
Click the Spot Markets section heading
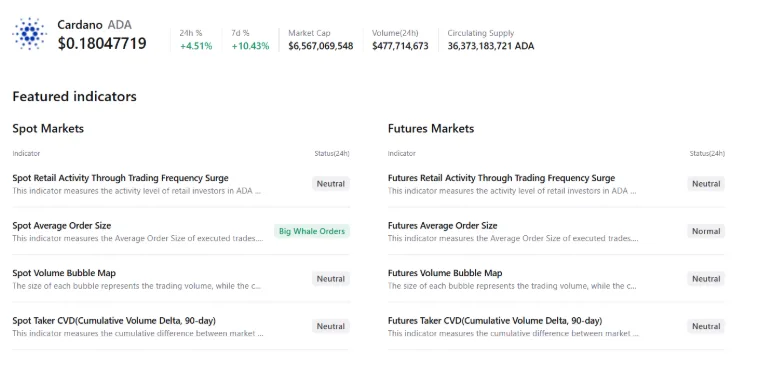[48, 129]
